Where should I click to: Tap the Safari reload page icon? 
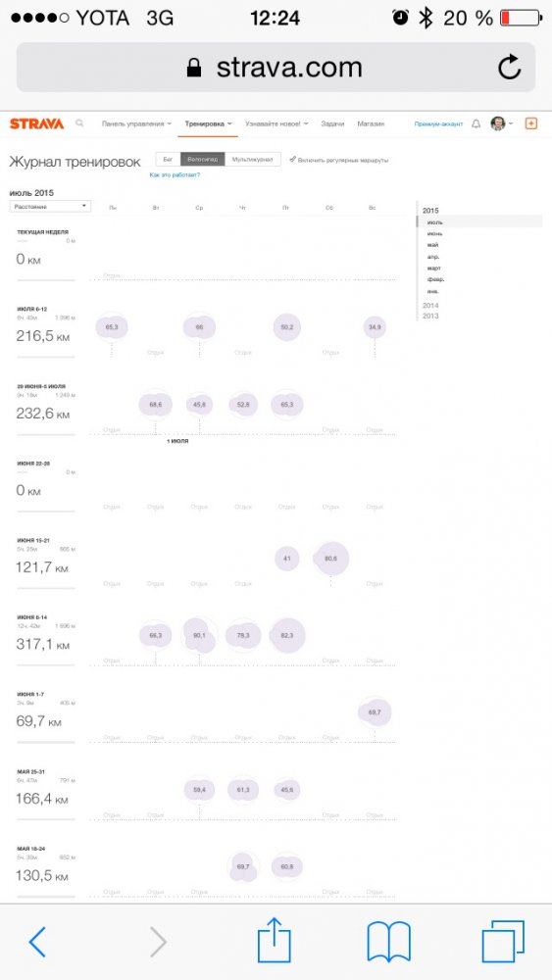click(510, 67)
